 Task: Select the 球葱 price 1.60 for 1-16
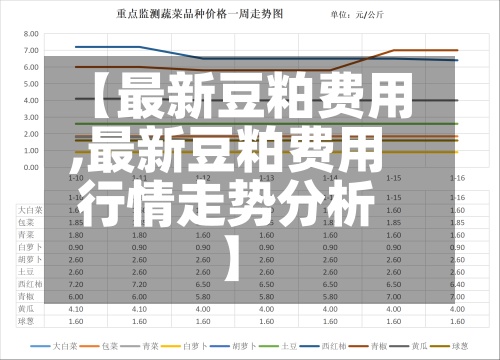(457, 321)
